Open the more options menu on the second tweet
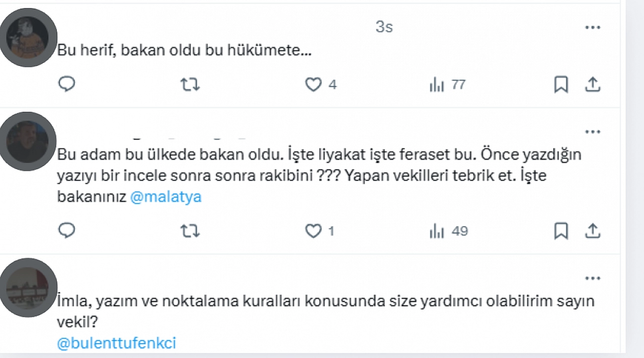644x358 pixels. (x=593, y=131)
